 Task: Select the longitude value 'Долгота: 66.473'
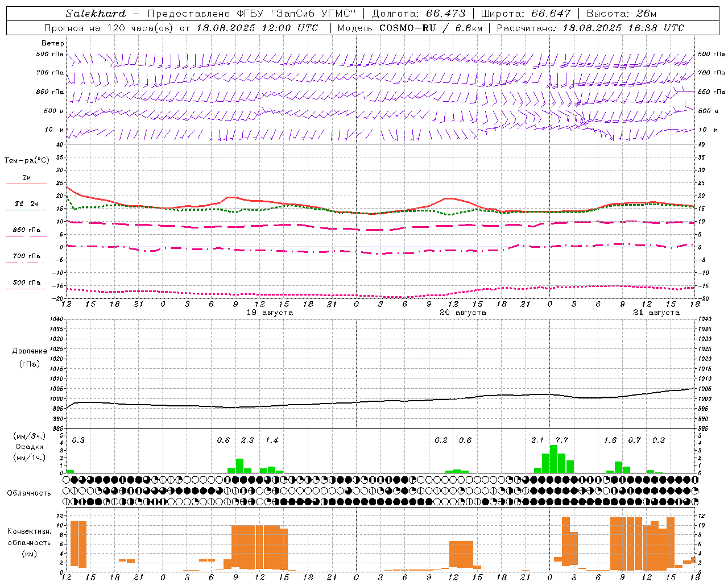point(419,14)
